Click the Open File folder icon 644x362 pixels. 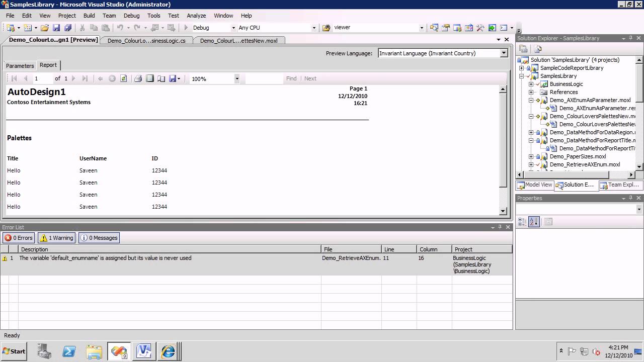point(45,28)
